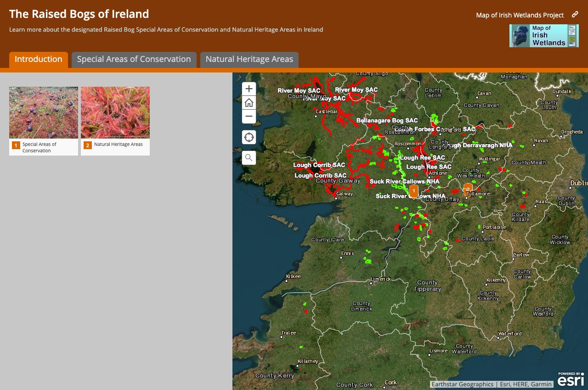Click the Lismore town label on map
Image resolution: width=588 pixels, height=390 pixels.
pos(438,351)
